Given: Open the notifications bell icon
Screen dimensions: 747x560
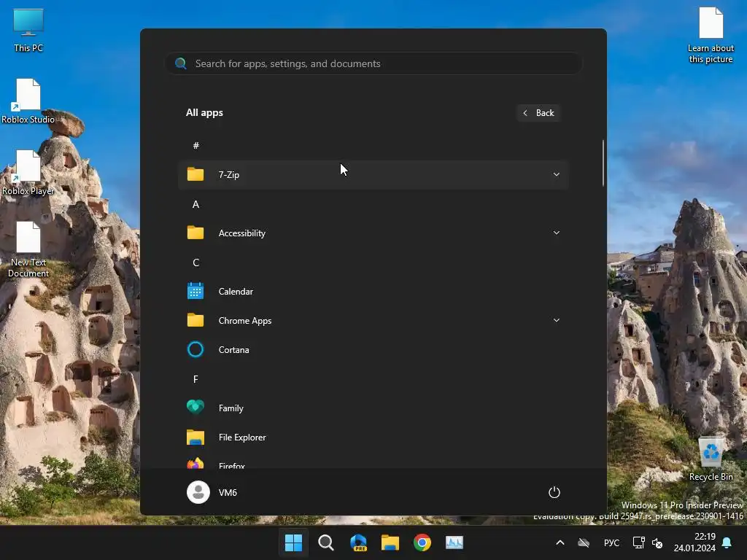Looking at the screenshot, I should coord(727,542).
